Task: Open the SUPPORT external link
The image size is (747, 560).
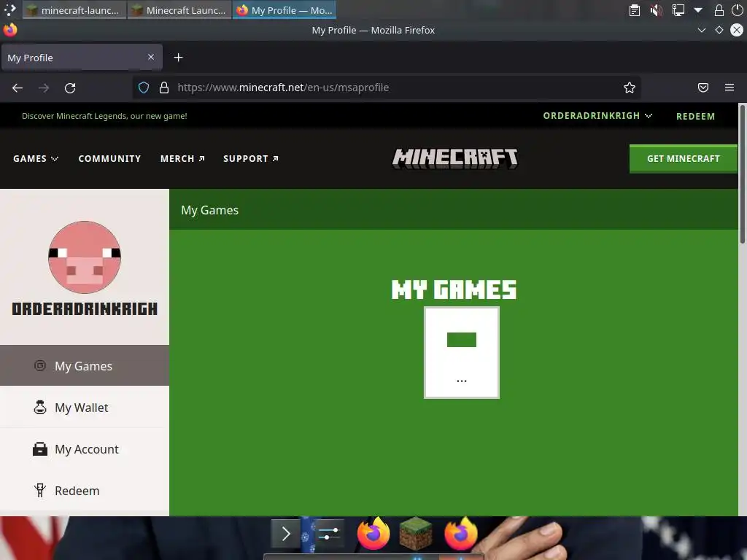Action: pyautogui.click(x=251, y=158)
